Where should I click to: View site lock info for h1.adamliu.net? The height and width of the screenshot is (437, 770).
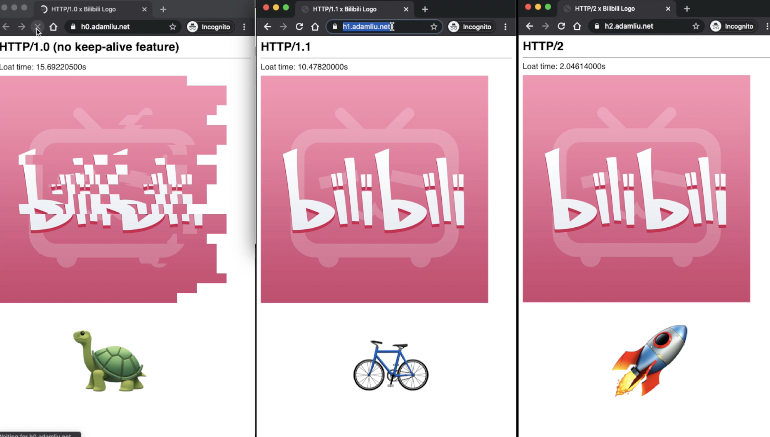(334, 27)
